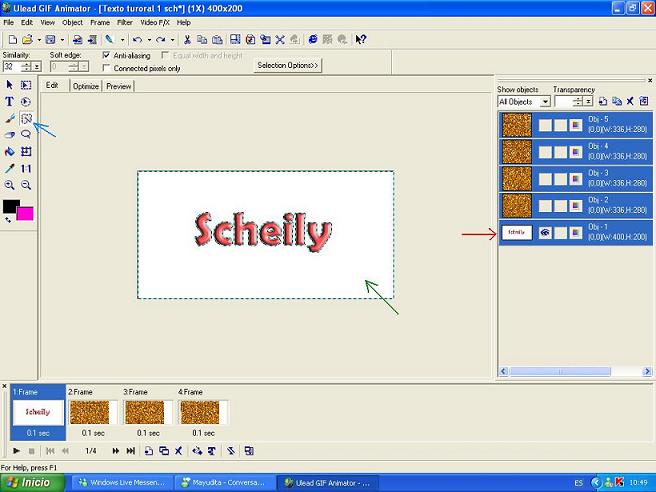This screenshot has height=492, width=656.
Task: Click the Zoom In tool
Action: click(x=9, y=185)
